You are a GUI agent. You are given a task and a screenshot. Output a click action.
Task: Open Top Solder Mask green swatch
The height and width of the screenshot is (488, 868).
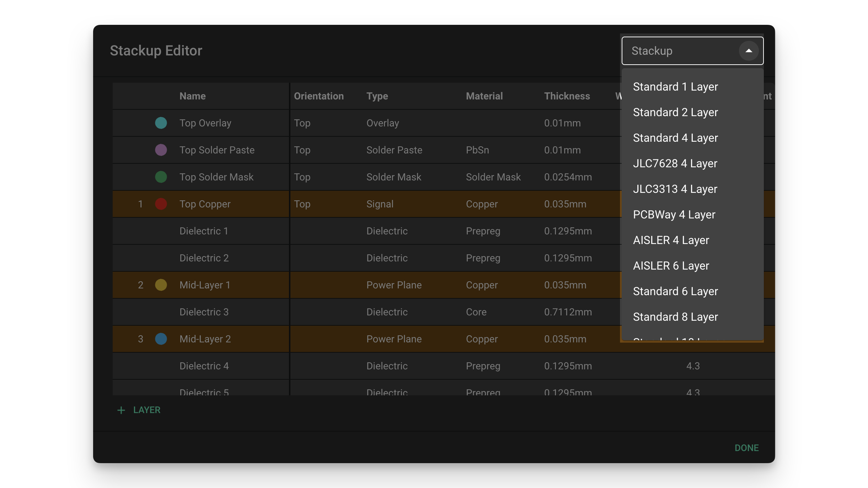[161, 177]
